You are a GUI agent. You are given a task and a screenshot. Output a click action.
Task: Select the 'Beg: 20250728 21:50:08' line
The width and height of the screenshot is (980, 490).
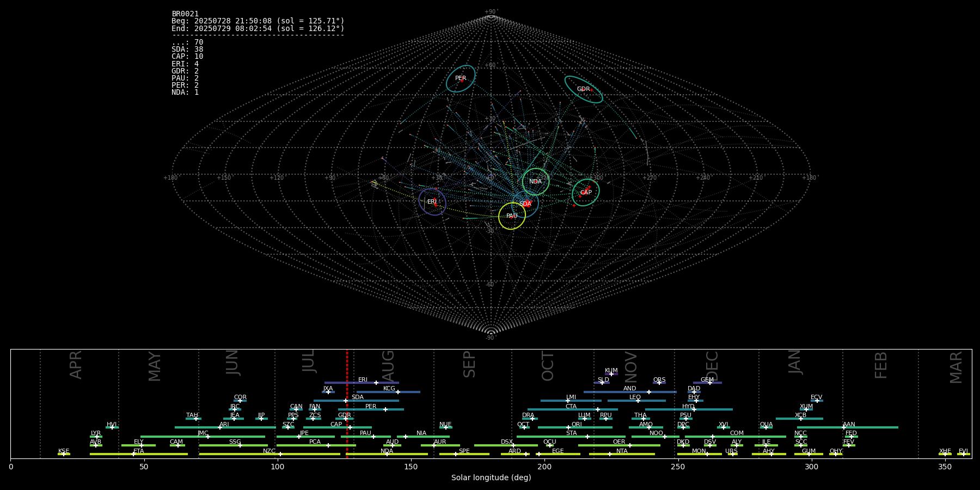pos(258,21)
